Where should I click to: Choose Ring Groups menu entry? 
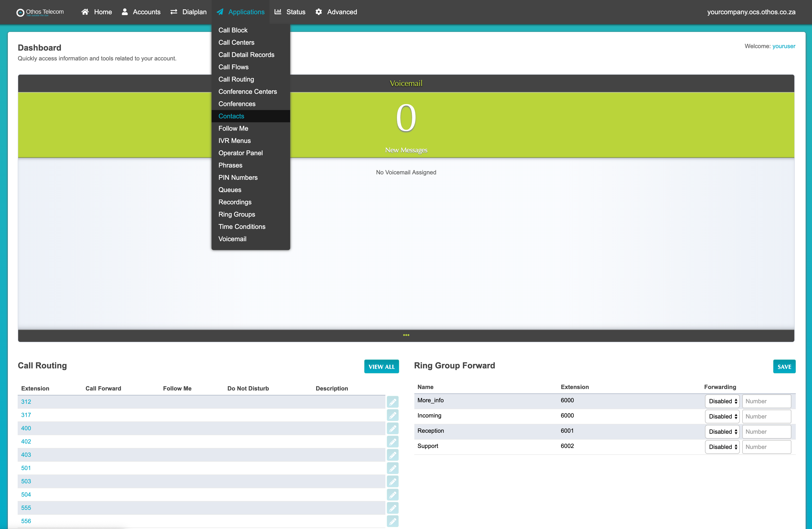click(237, 214)
